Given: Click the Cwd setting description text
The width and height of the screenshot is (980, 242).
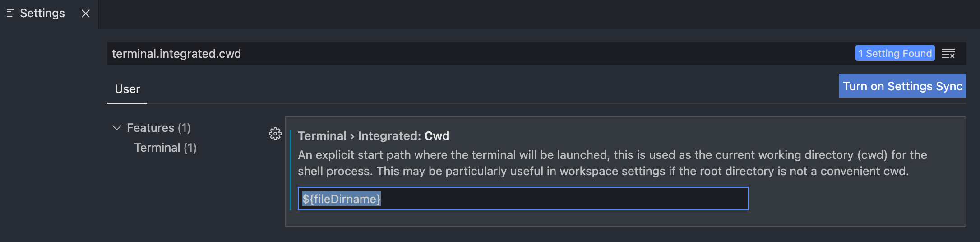Looking at the screenshot, I should click(x=587, y=163).
